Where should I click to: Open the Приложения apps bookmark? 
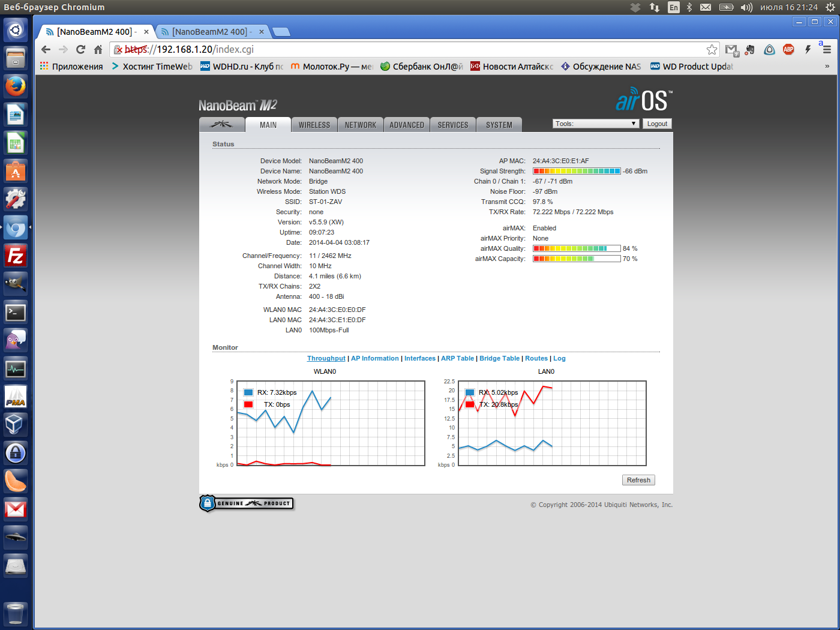pos(71,67)
